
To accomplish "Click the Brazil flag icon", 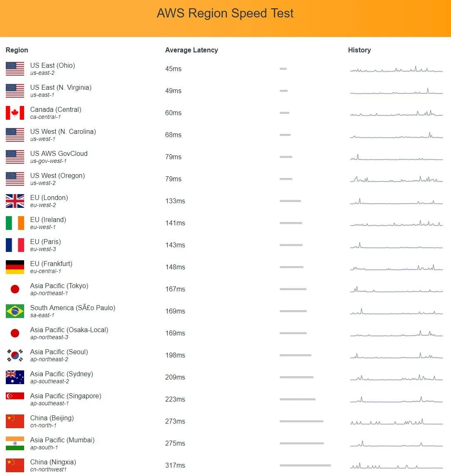I will pyautogui.click(x=15, y=311).
